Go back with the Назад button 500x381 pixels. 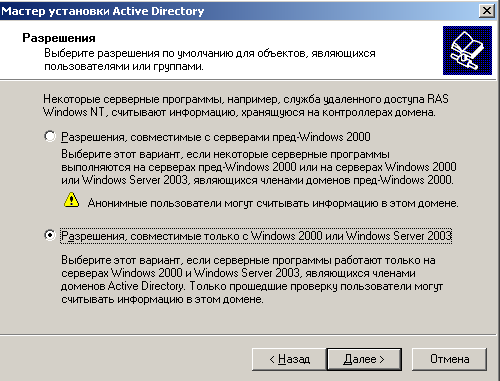289,359
